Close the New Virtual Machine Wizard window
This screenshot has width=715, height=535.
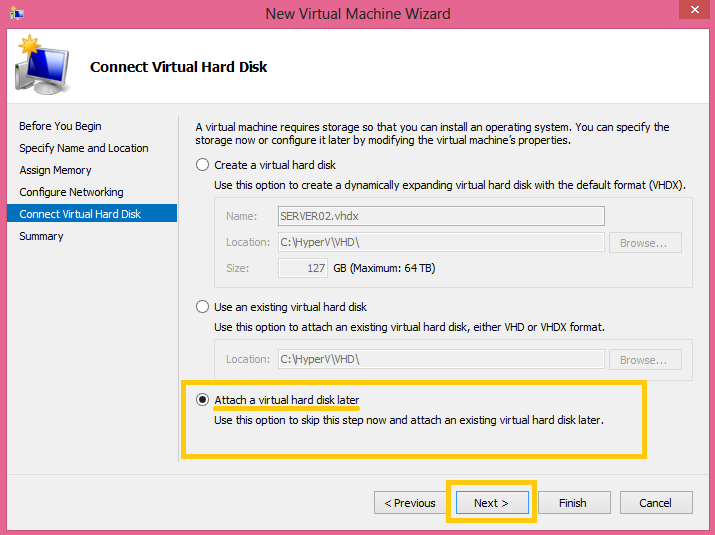coord(694,10)
